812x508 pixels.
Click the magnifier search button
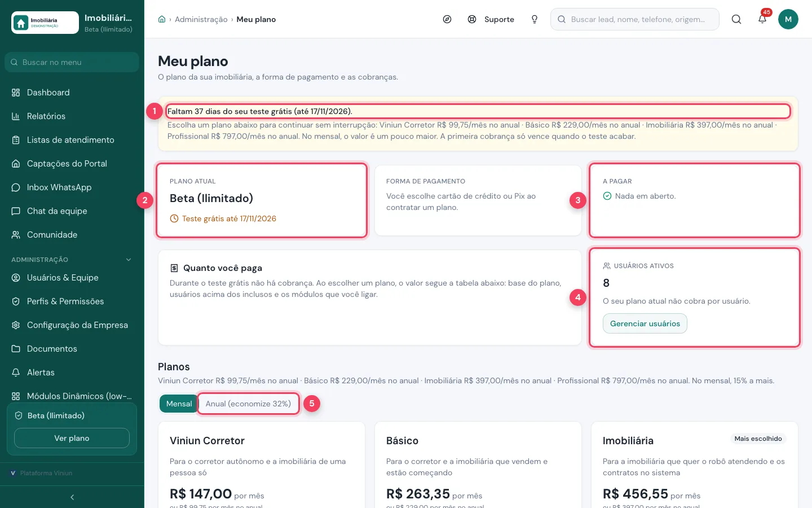point(736,19)
